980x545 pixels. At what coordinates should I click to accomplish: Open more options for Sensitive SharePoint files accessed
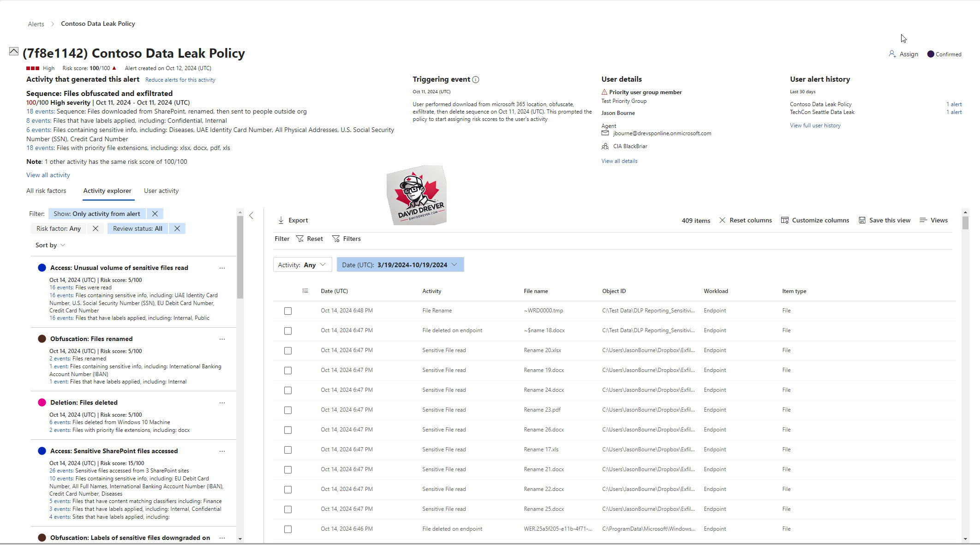click(222, 451)
